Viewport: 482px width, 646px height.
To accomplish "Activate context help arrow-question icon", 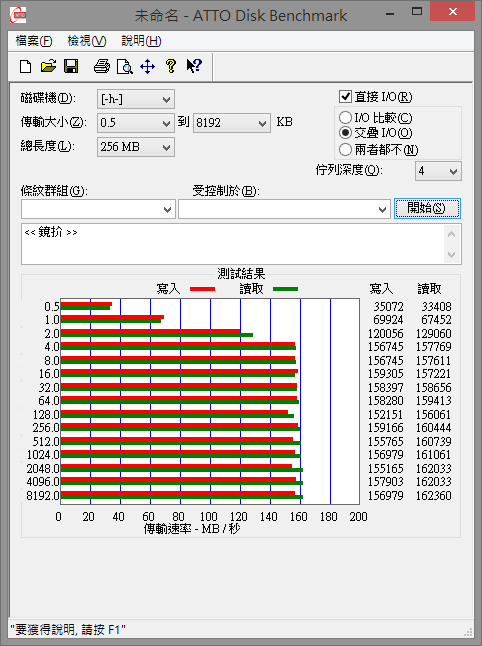I will click(x=194, y=66).
